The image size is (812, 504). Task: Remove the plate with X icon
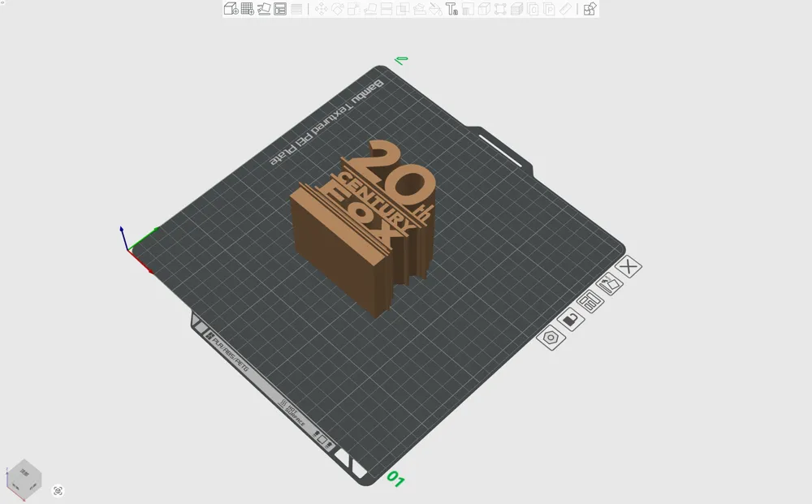coord(628,267)
